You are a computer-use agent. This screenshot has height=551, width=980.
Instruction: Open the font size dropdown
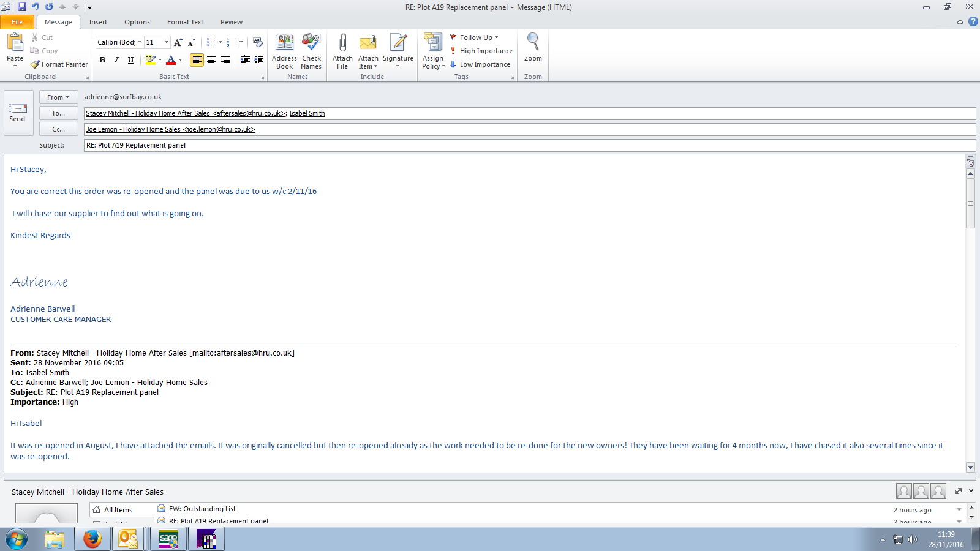[166, 42]
